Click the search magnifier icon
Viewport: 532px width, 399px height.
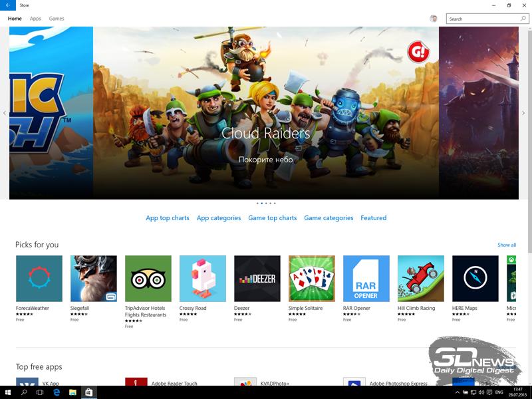tap(523, 19)
